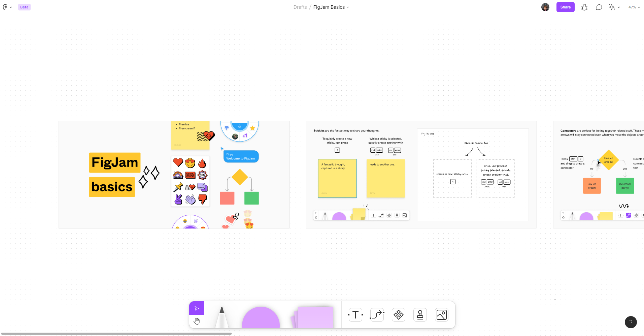Click the 'While a sticky is selected' text
The height and width of the screenshot is (336, 644).
(x=386, y=141)
